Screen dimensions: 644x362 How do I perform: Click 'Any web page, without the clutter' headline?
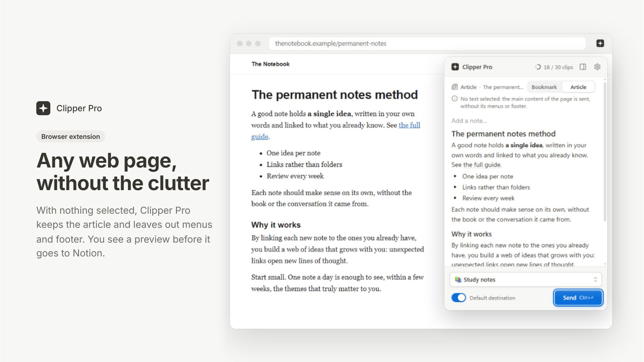click(123, 172)
